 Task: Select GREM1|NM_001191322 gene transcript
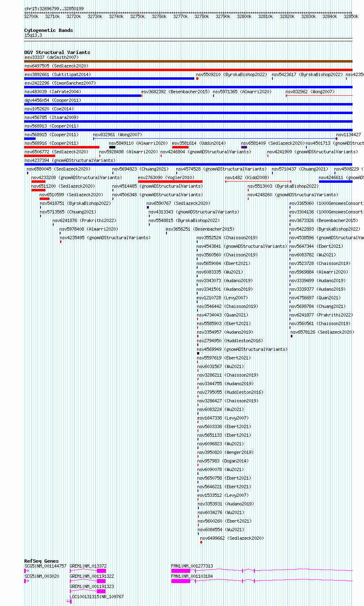point(88,581)
